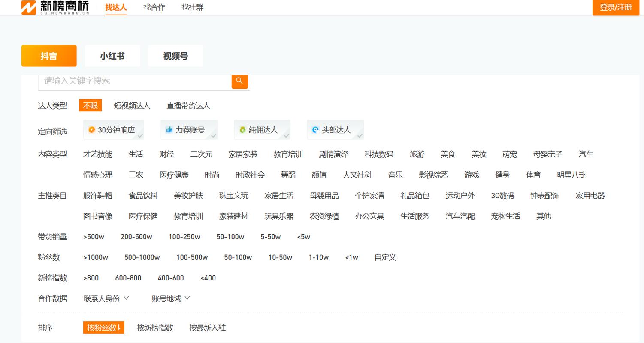Choose 图书音像 main category
This screenshot has height=343, width=644.
tap(98, 216)
